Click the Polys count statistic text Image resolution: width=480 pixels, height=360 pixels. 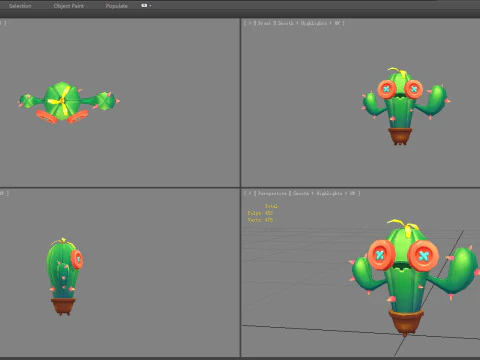[260, 213]
